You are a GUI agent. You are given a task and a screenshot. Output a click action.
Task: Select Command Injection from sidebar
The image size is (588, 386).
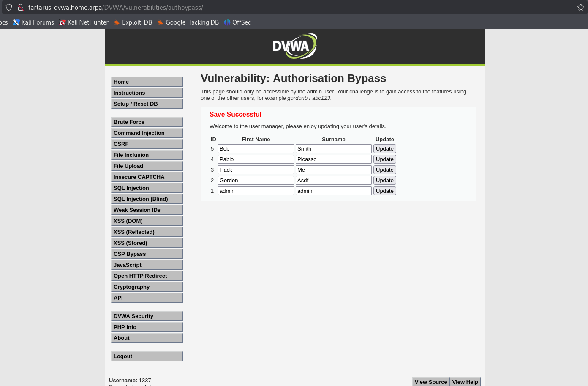pyautogui.click(x=147, y=133)
